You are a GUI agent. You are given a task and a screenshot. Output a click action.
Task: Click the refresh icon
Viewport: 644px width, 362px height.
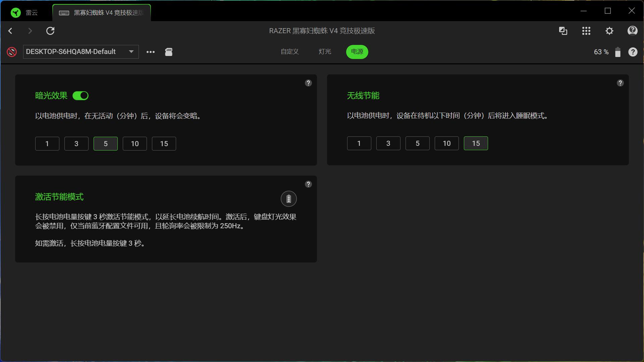click(50, 31)
